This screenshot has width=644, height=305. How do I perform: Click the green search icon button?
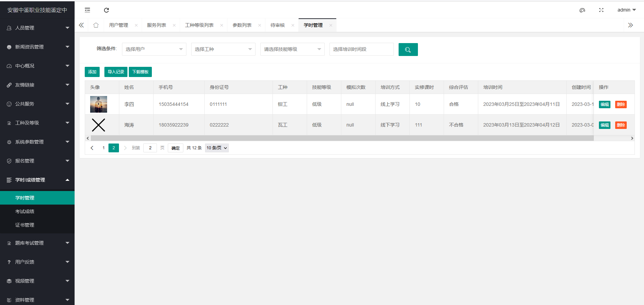click(408, 50)
